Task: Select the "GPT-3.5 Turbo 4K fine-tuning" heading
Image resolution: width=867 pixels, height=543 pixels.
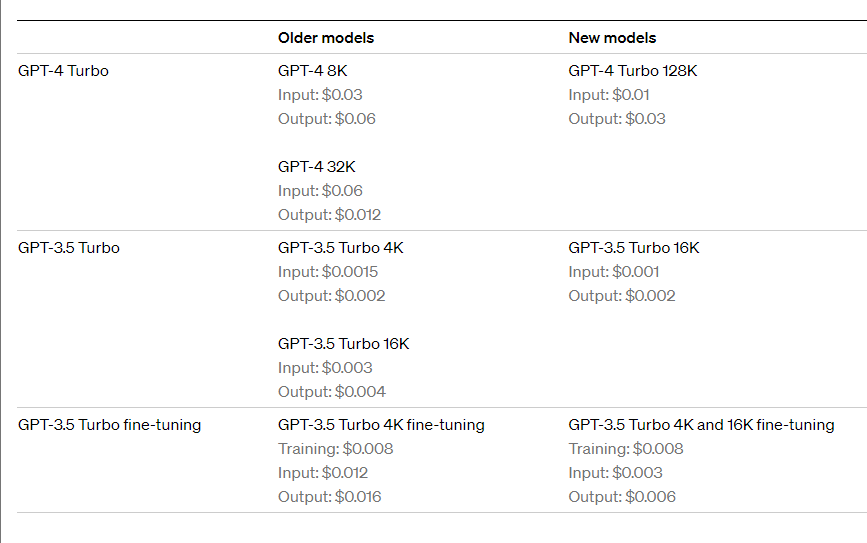Action: click(381, 425)
